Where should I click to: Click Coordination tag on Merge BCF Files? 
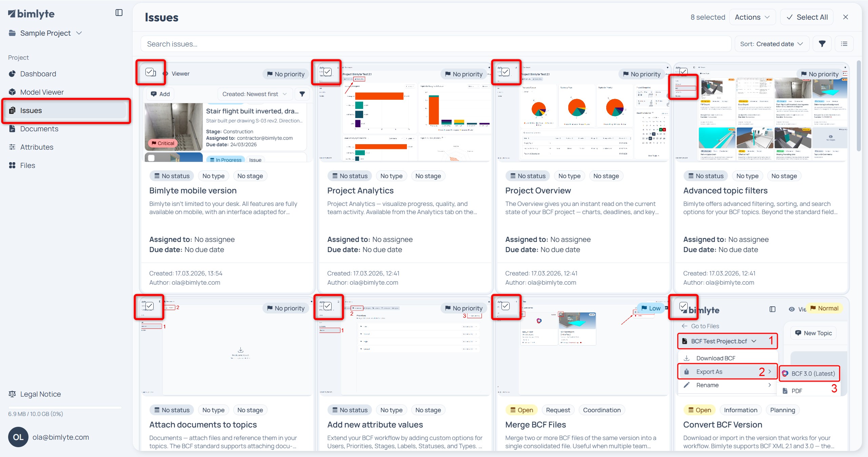(x=602, y=410)
